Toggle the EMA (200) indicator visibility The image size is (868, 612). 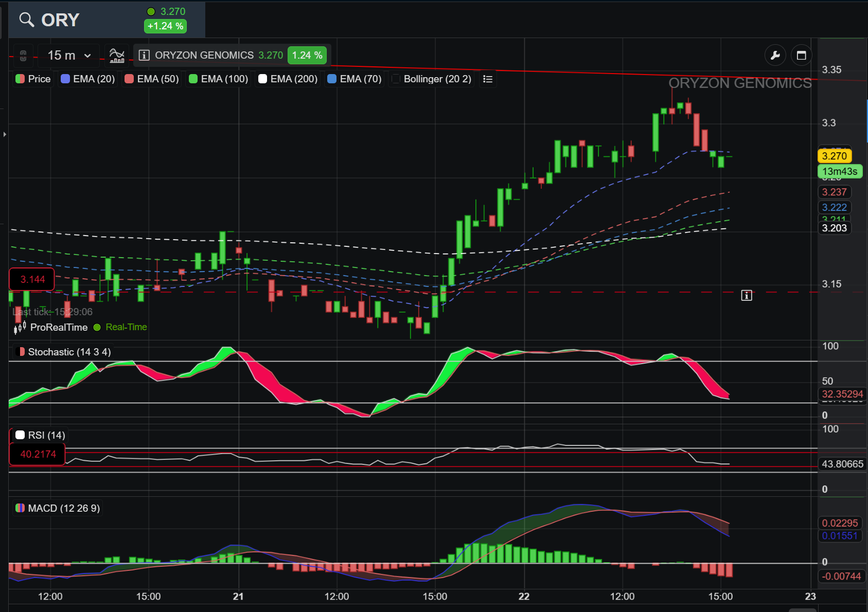(288, 79)
